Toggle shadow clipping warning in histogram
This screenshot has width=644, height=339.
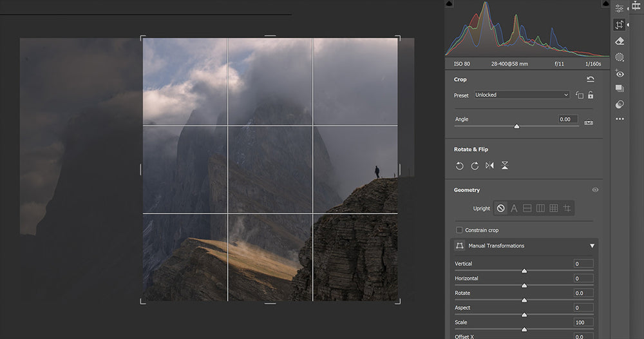(449, 4)
